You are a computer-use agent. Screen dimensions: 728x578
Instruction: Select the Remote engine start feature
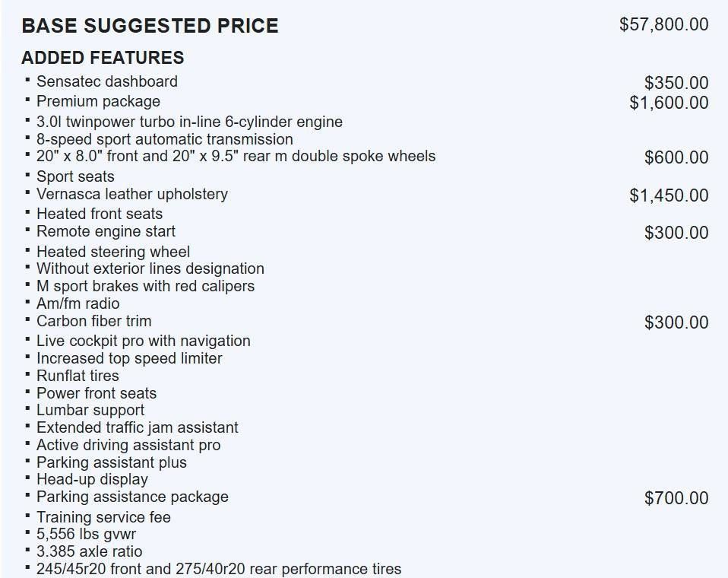[x=106, y=231]
